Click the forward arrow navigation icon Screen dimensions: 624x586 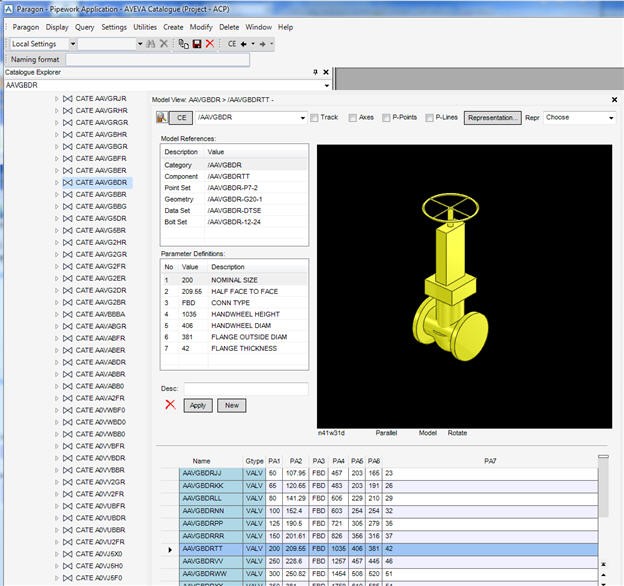point(262,44)
